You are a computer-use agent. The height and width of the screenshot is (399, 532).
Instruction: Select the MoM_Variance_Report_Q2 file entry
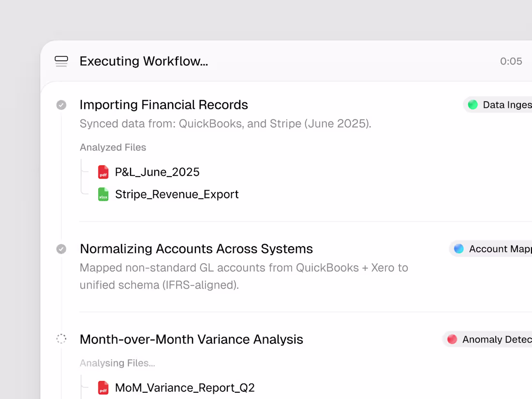(185, 387)
